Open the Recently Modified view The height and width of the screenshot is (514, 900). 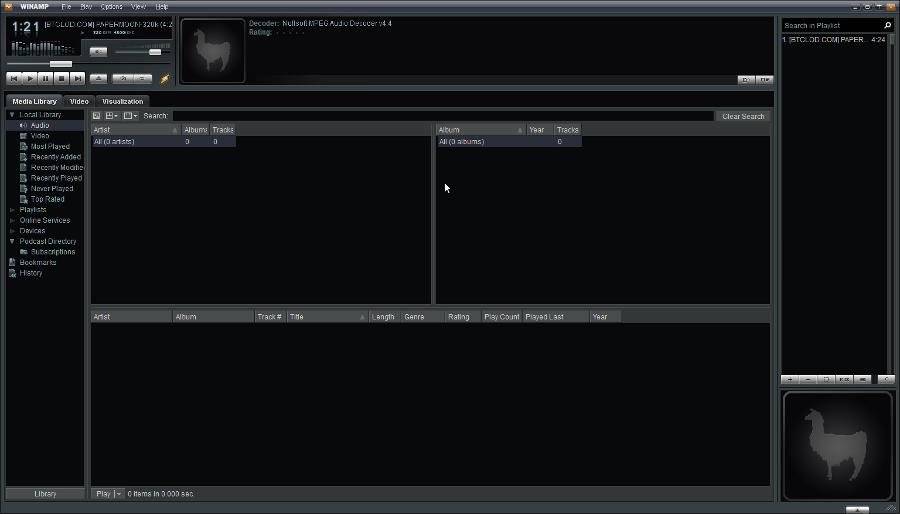tap(56, 168)
